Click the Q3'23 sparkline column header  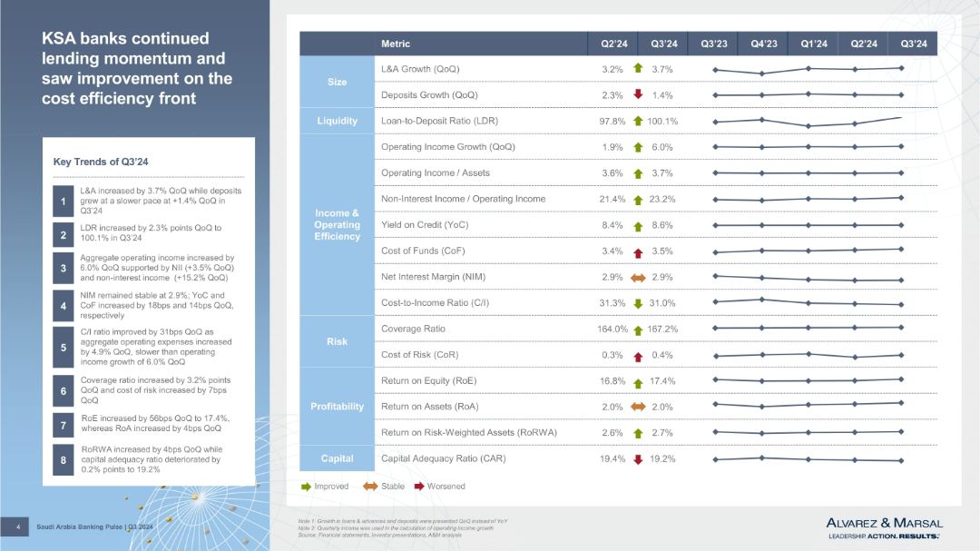coord(713,44)
